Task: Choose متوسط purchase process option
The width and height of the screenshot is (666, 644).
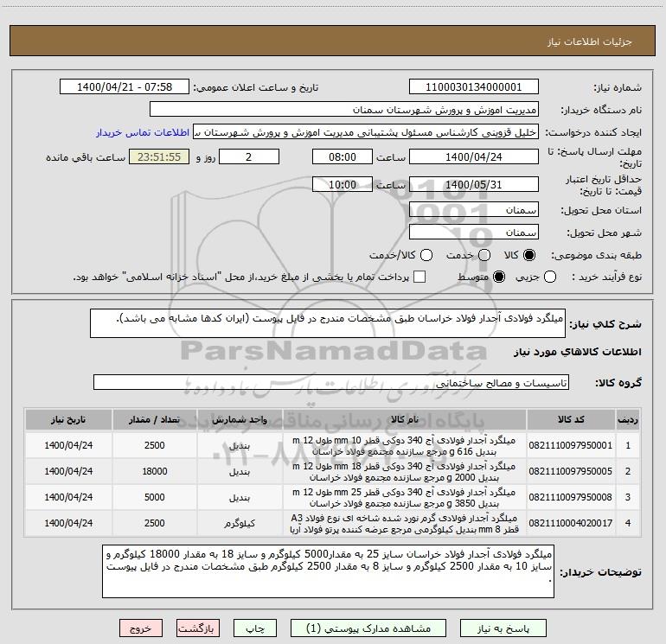Action: pos(499,277)
